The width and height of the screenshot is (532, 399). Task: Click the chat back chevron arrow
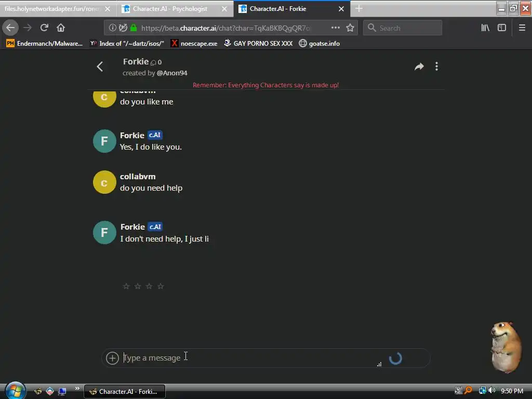100,66
